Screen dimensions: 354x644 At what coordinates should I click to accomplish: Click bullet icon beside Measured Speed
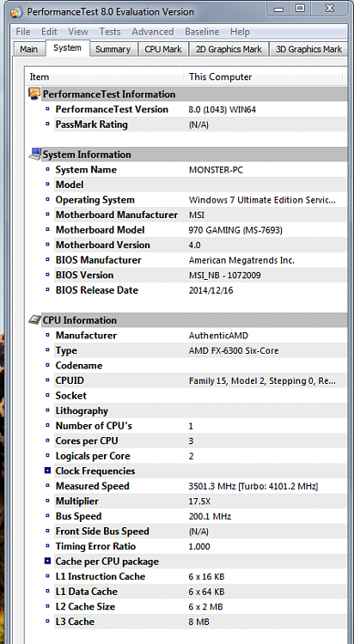click(48, 486)
